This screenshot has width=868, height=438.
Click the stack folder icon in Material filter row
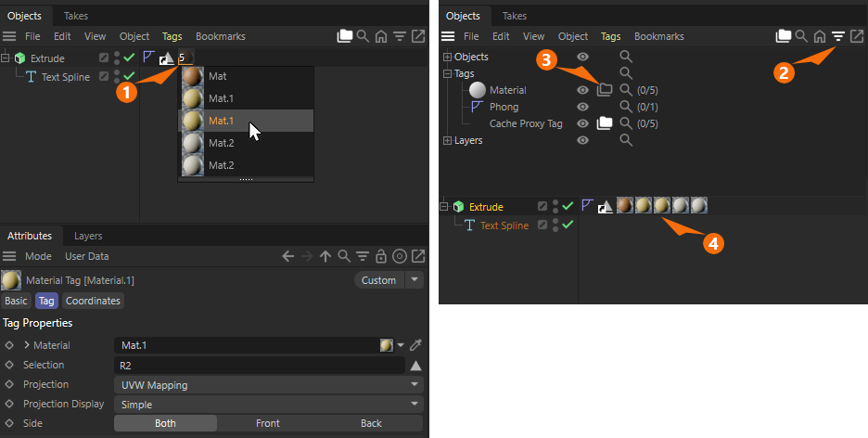(x=605, y=90)
